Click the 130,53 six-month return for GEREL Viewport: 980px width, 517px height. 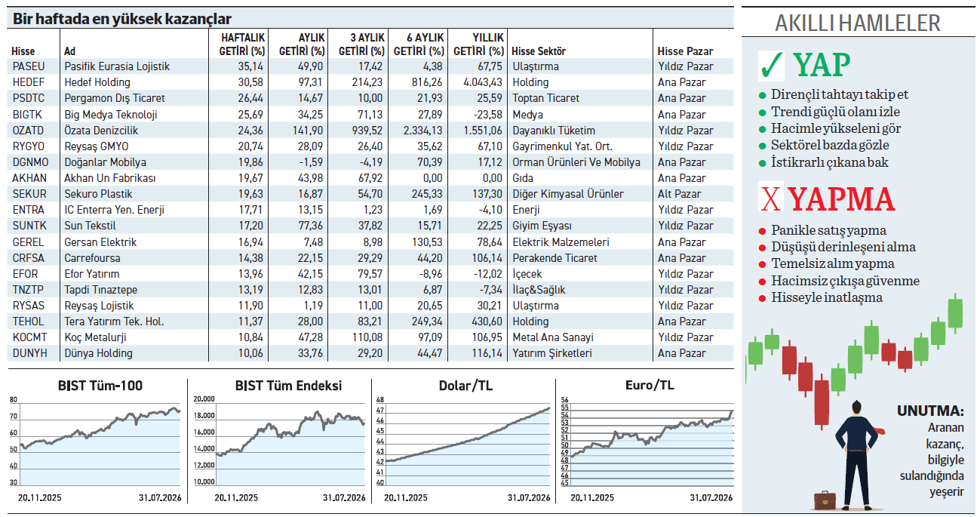(429, 242)
